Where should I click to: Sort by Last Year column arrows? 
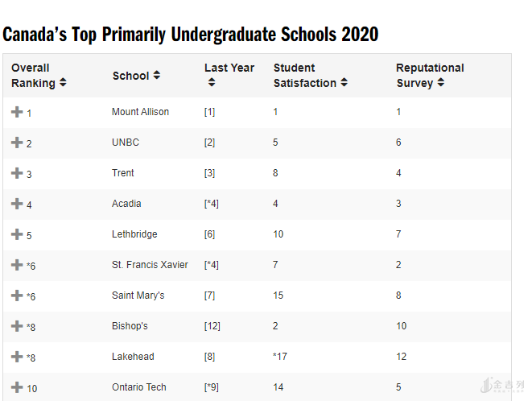coord(212,82)
